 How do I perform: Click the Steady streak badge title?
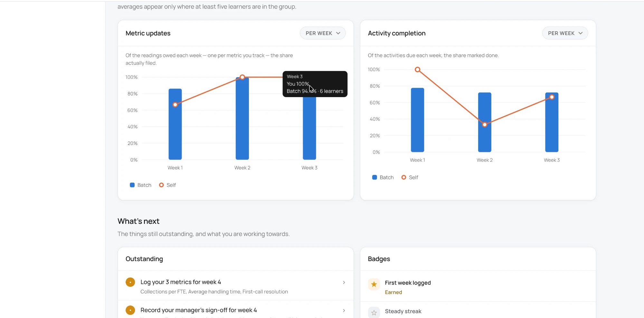point(403,311)
